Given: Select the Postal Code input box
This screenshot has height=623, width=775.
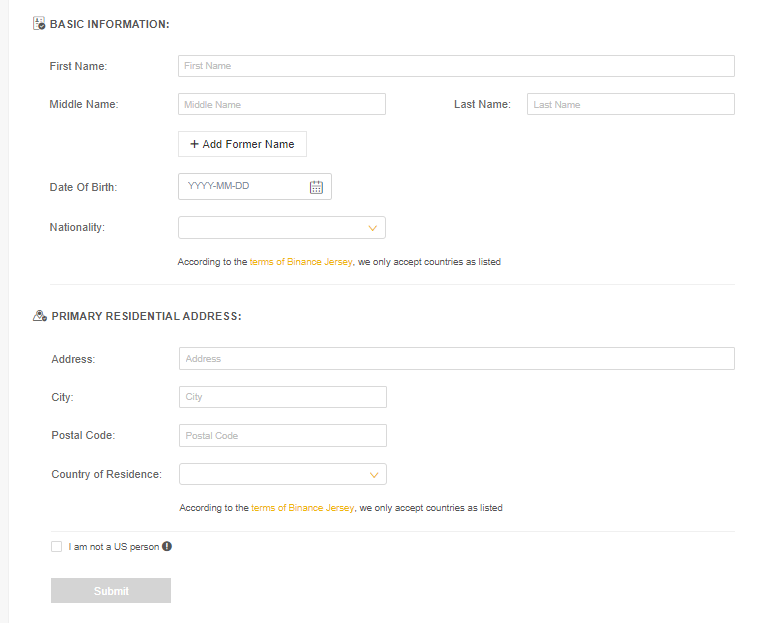Looking at the screenshot, I should (x=283, y=436).
